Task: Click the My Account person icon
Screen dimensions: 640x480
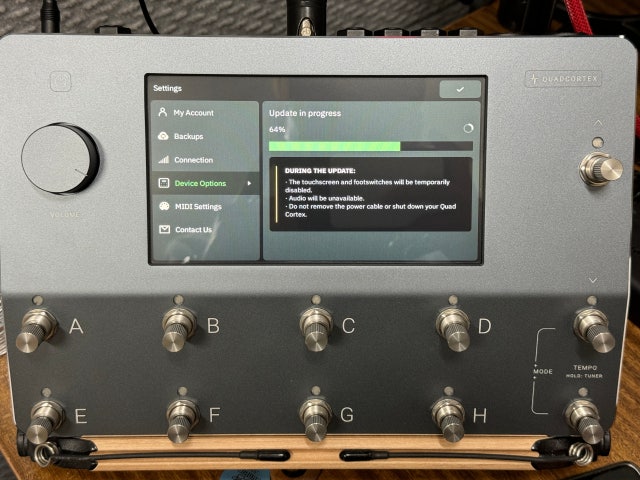Action: (x=162, y=112)
